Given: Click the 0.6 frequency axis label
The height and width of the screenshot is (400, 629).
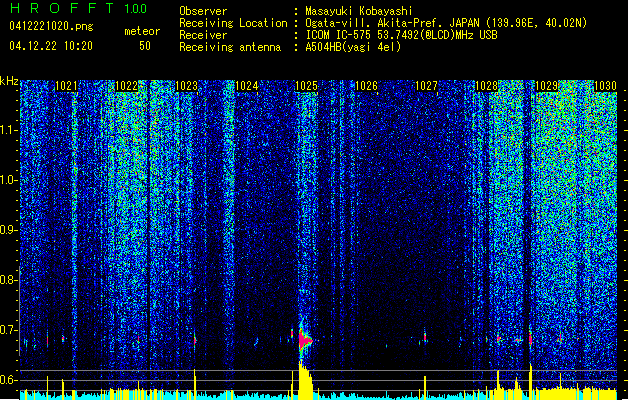Looking at the screenshot, I should 9,380.
